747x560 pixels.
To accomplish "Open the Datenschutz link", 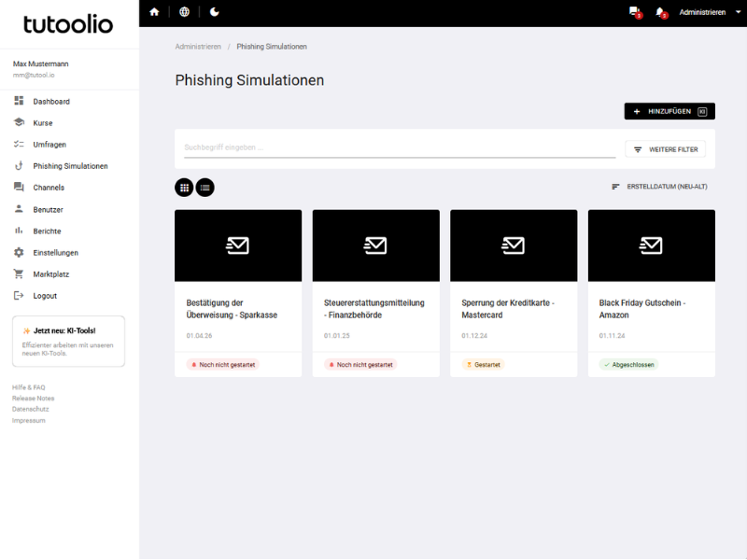I will click(x=31, y=409).
